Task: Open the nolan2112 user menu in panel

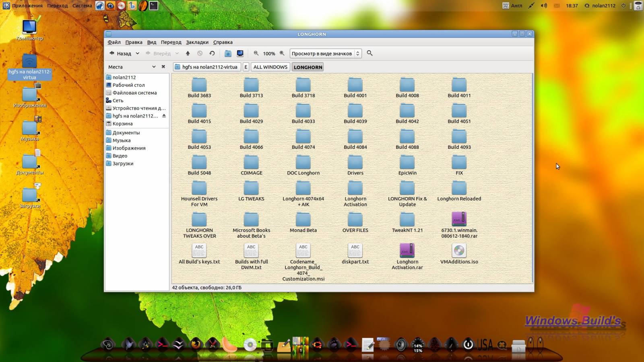Action: [x=600, y=6]
